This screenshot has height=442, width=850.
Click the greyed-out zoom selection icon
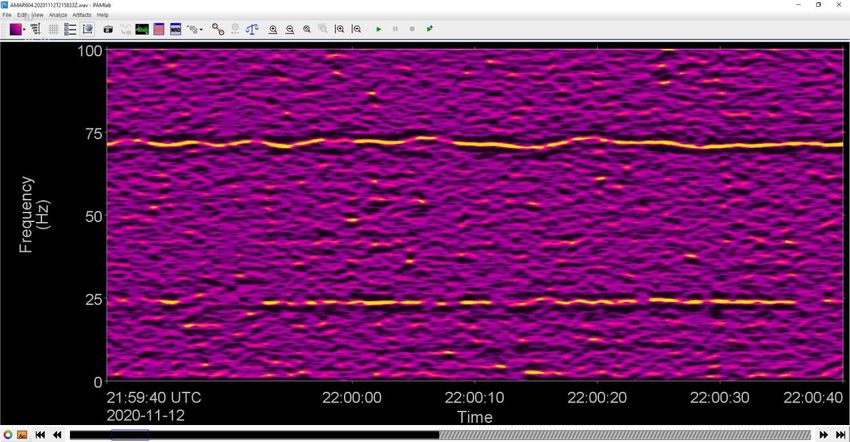(x=323, y=29)
